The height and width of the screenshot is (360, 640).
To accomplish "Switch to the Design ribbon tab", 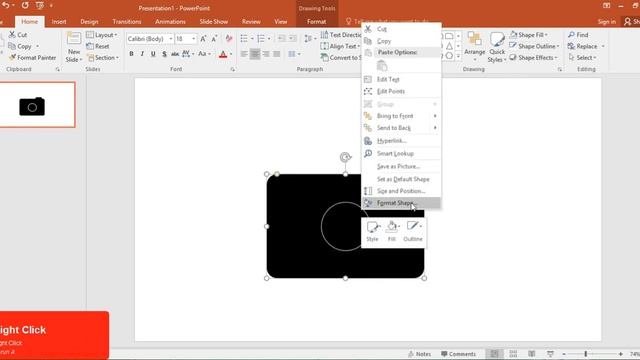I will pyautogui.click(x=89, y=22).
